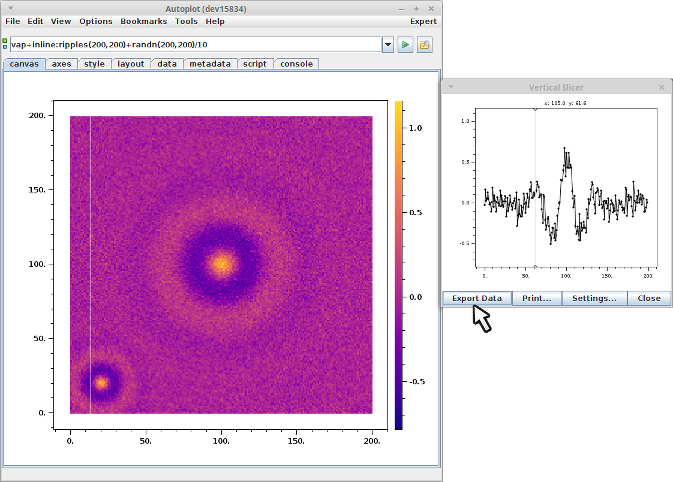673x482 pixels.
Task: Click the vertical slice marker line in spectrogram
Action: click(x=90, y=265)
